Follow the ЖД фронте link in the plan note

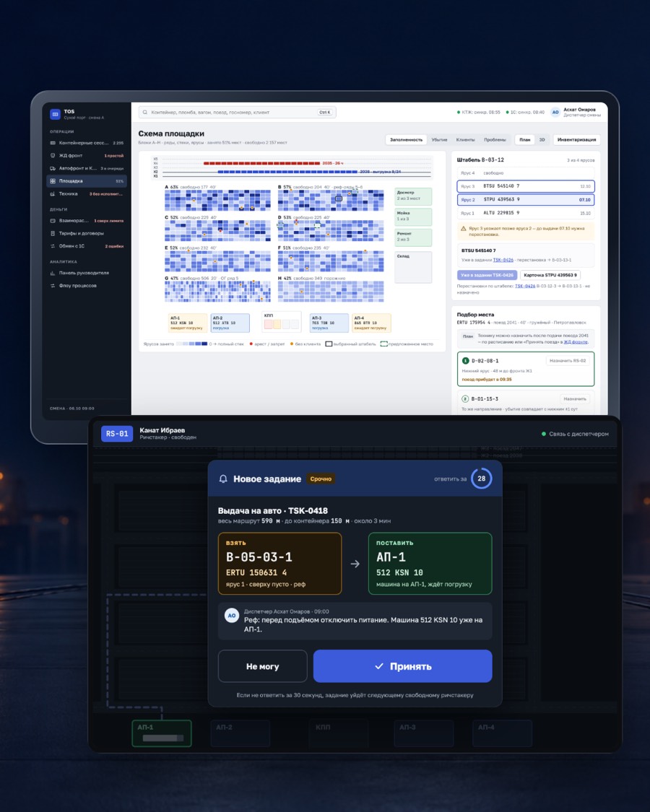576,342
